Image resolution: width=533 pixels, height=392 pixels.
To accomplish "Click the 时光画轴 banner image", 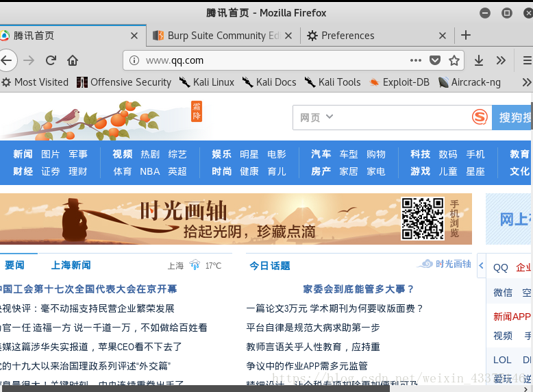I will 236,219.
